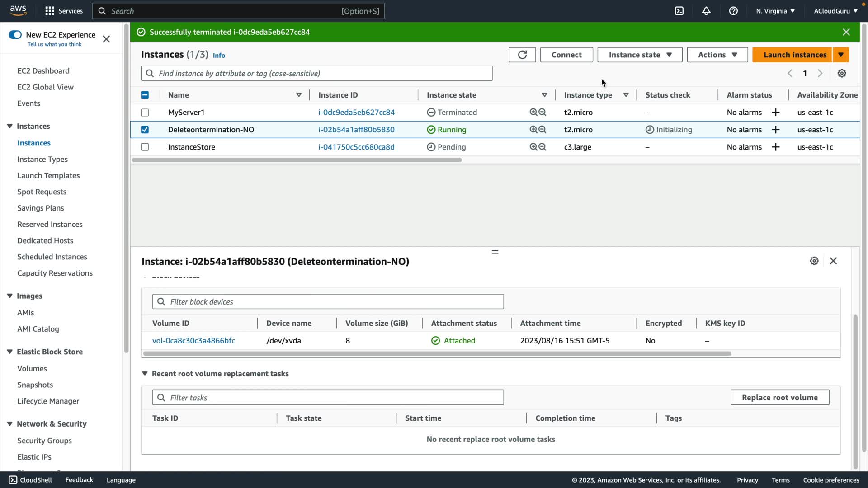Open the volume vol-0ca8c30c3a4866bfc link

[x=193, y=341]
